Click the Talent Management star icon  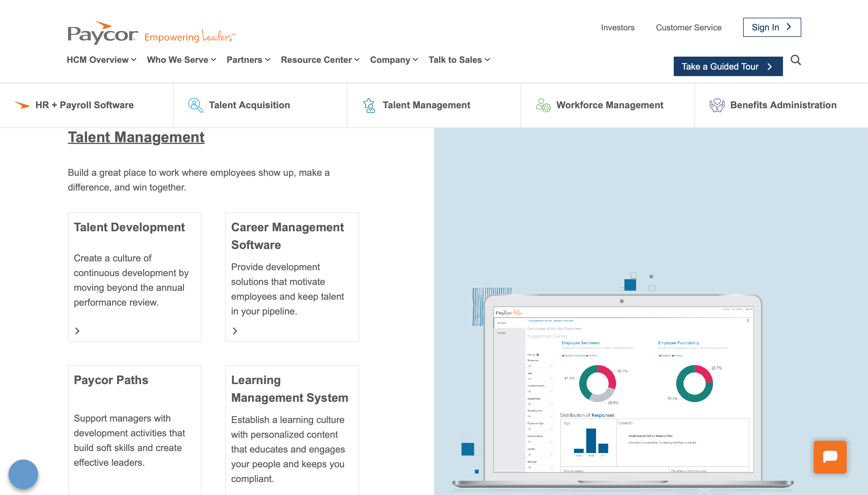click(369, 105)
